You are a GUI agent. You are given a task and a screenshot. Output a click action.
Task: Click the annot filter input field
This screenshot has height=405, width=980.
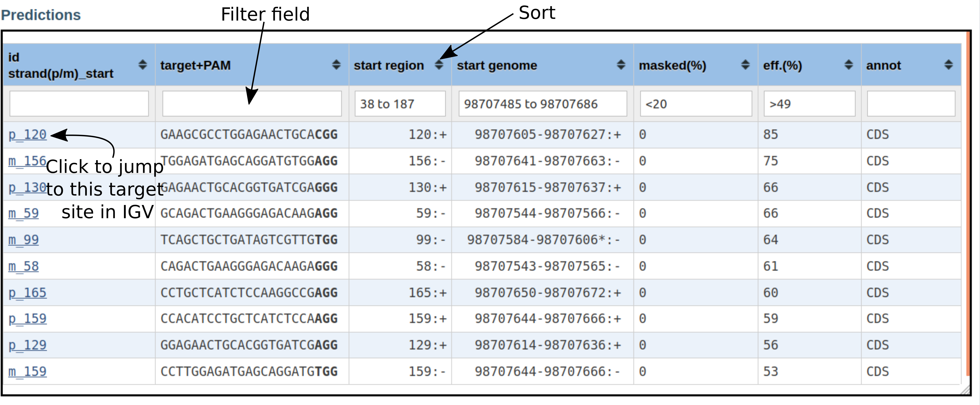point(911,103)
